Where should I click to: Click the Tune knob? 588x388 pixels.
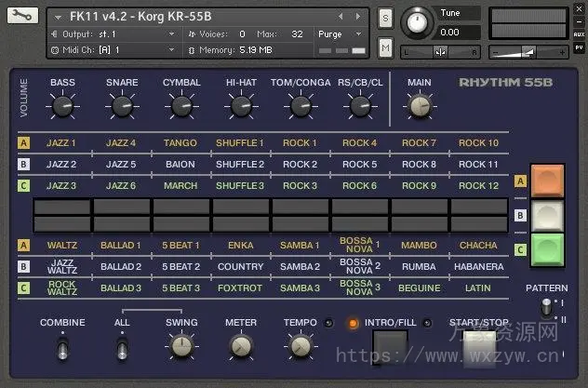coord(417,23)
